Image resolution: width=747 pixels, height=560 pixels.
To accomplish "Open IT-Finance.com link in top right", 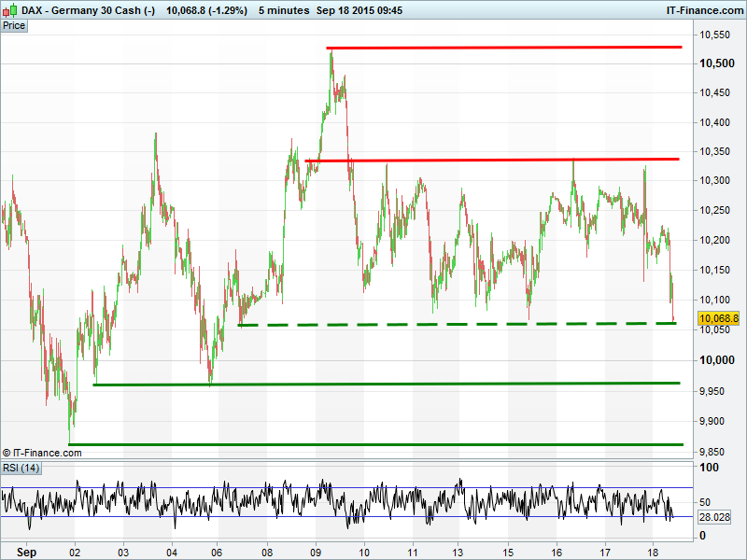I will tap(702, 10).
